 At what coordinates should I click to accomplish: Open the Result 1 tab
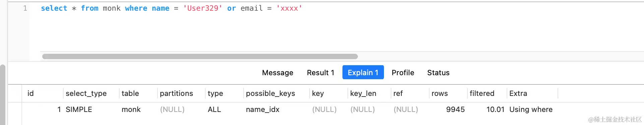320,73
